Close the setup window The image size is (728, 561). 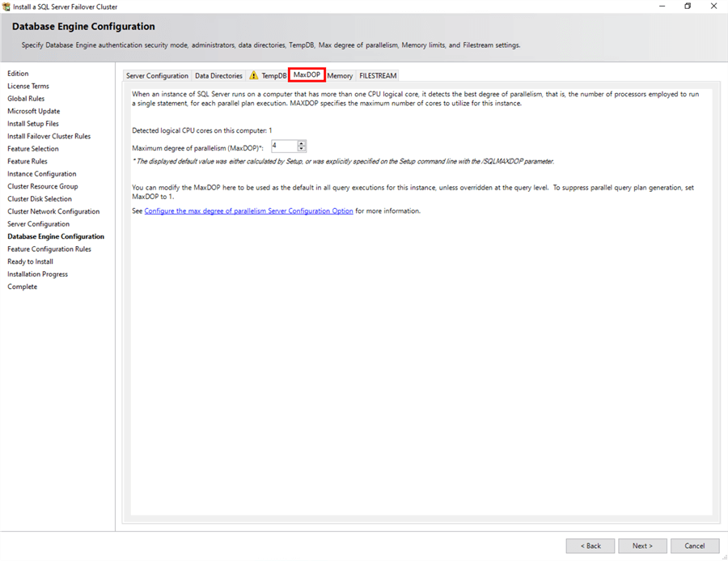(x=713, y=6)
